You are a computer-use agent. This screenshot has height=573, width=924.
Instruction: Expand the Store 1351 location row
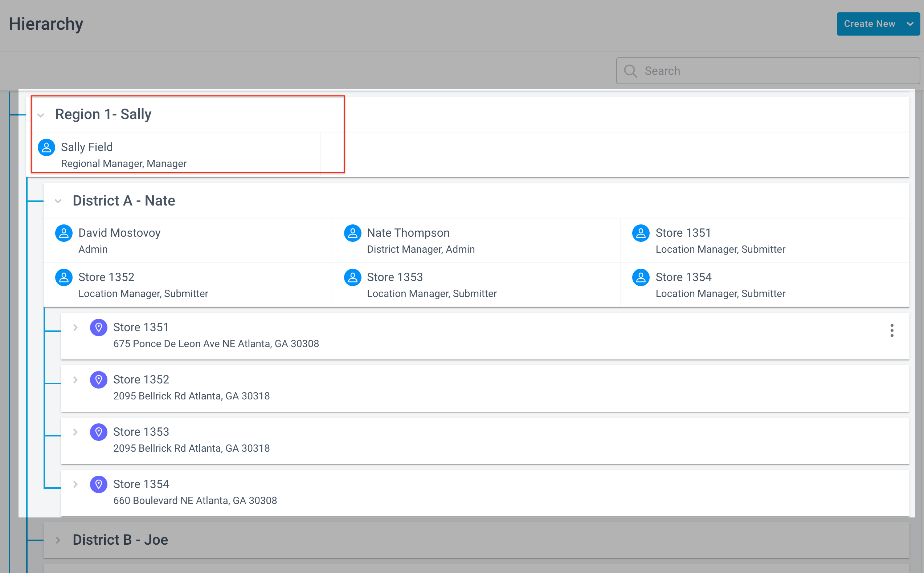click(x=75, y=328)
